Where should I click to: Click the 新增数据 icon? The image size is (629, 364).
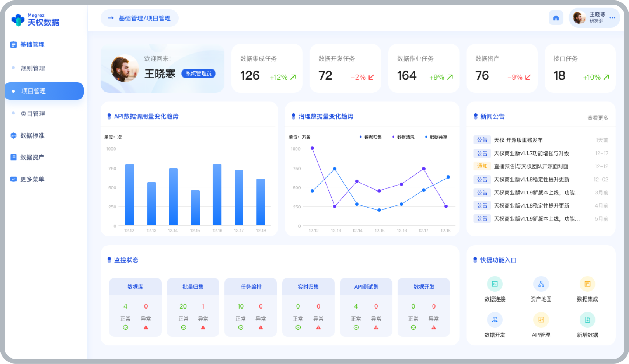[587, 320]
